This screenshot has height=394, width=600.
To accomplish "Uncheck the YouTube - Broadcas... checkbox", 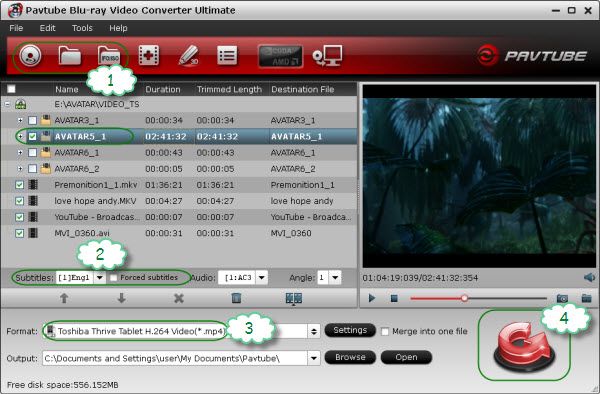I will (x=20, y=217).
